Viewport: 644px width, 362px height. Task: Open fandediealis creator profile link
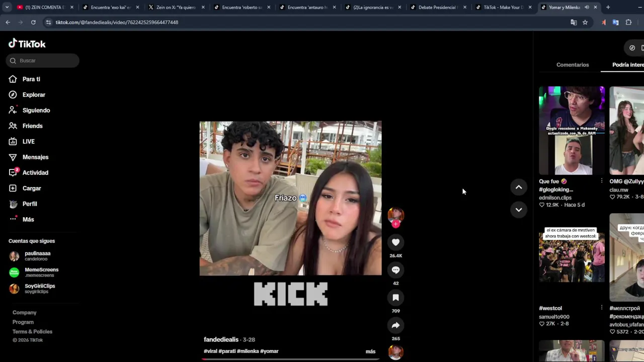tap(221, 339)
